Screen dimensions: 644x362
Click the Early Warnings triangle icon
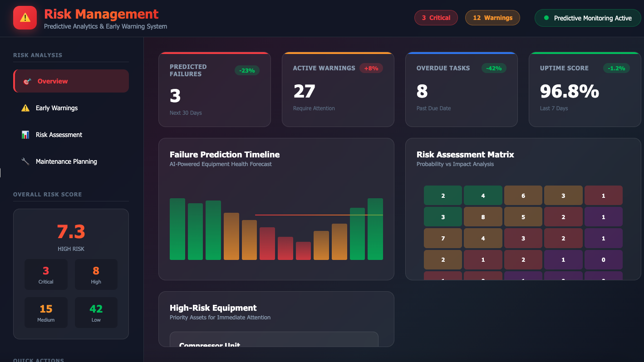25,108
